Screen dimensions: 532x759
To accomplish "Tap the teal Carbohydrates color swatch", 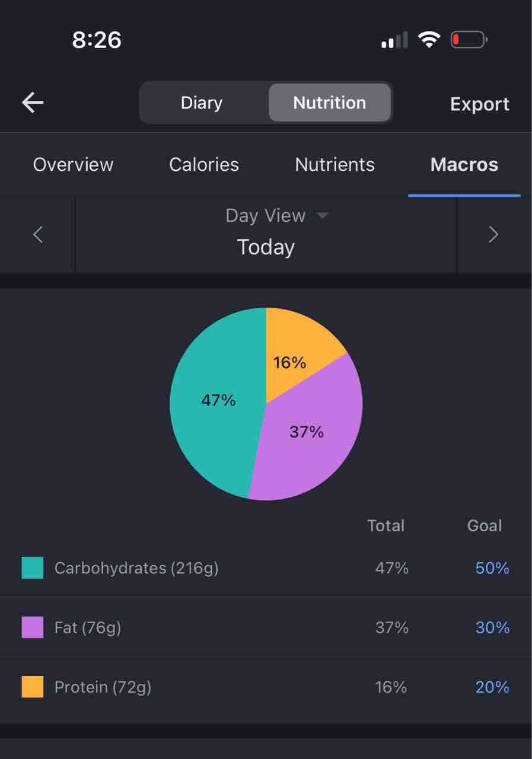I will [x=33, y=567].
